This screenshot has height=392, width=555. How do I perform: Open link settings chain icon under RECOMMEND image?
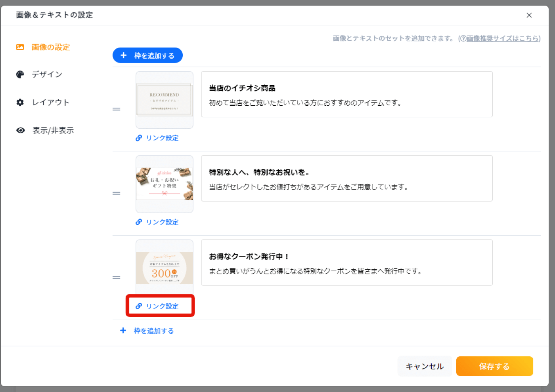coord(139,138)
